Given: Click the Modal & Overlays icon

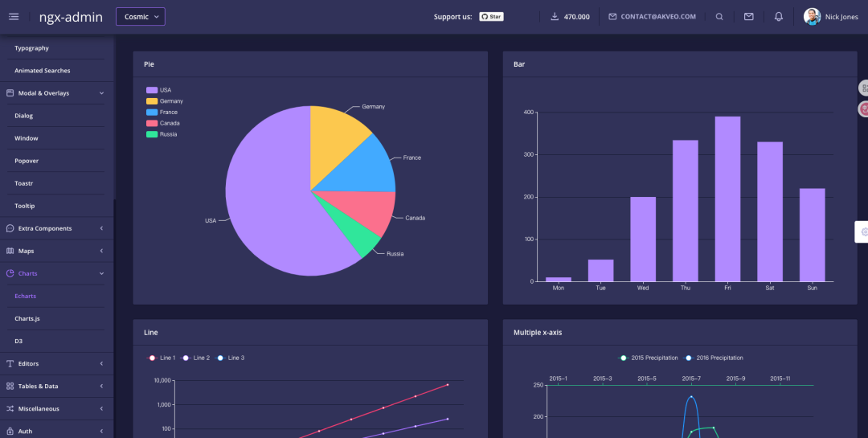Looking at the screenshot, I should pos(10,93).
